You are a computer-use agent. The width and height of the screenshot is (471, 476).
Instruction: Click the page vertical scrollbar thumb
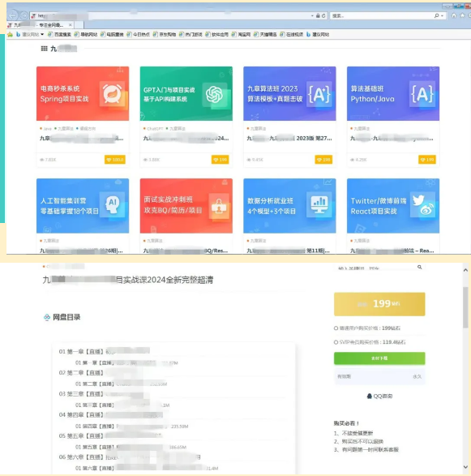[x=465, y=307]
